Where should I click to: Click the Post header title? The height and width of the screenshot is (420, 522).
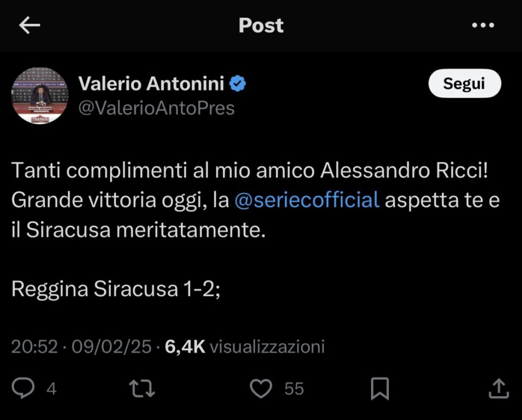tap(261, 25)
